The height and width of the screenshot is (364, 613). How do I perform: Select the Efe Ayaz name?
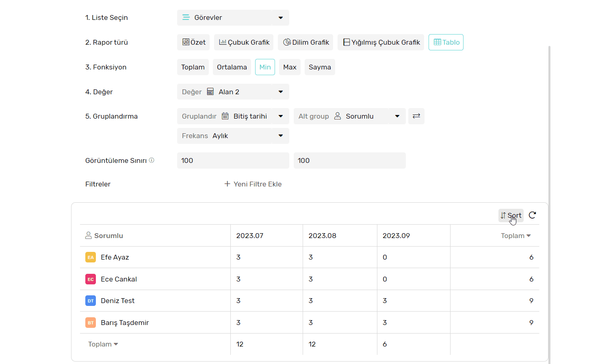pyautogui.click(x=115, y=257)
